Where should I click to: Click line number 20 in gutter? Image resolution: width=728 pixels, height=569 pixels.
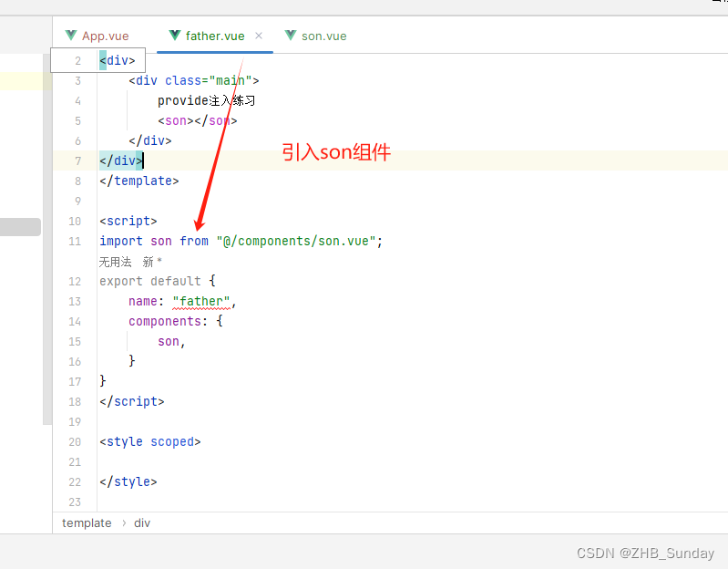(x=75, y=442)
